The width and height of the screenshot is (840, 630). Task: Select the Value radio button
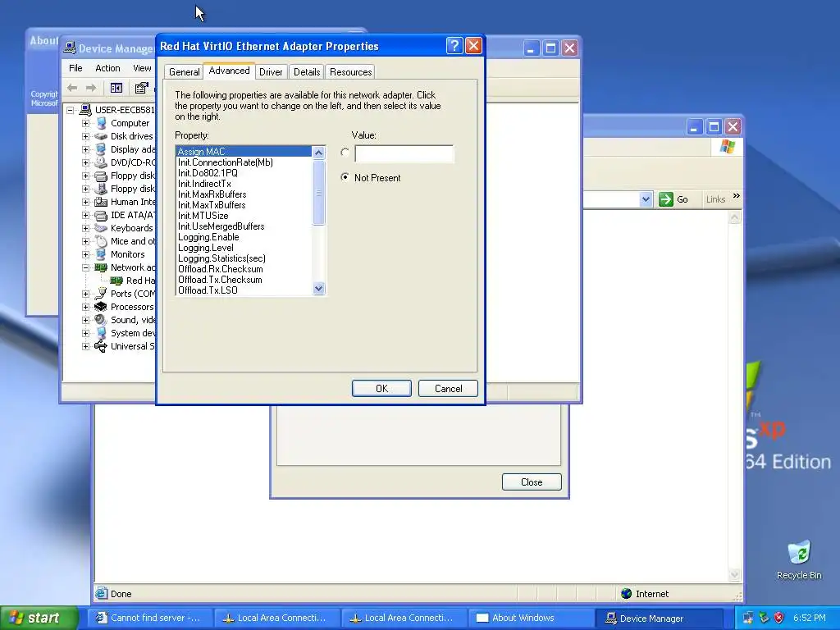click(x=345, y=153)
